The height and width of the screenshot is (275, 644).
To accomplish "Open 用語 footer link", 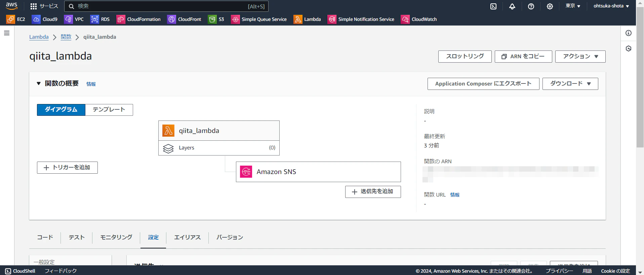I will click(587, 271).
